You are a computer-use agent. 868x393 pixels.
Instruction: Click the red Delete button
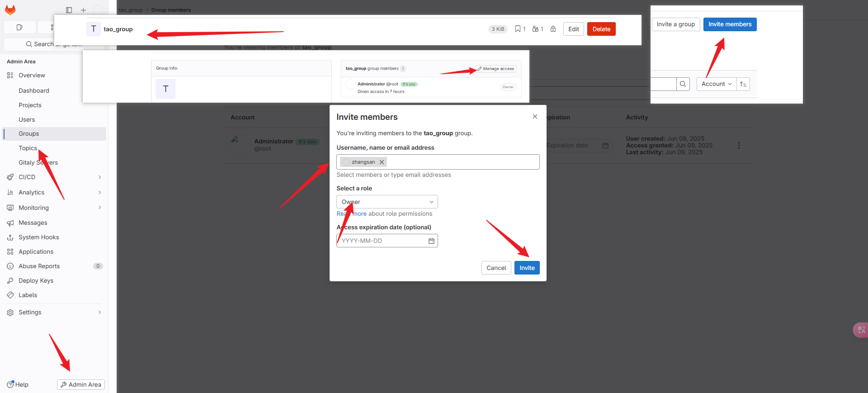tap(601, 29)
